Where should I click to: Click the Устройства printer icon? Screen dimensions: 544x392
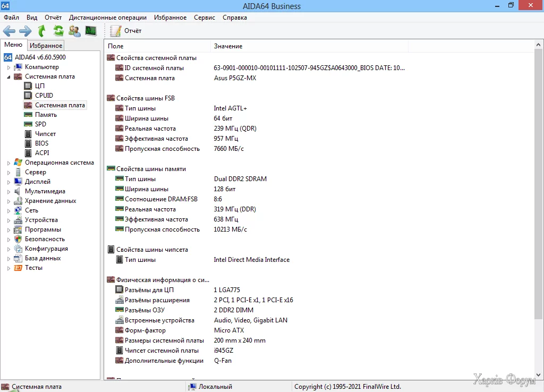pos(18,220)
